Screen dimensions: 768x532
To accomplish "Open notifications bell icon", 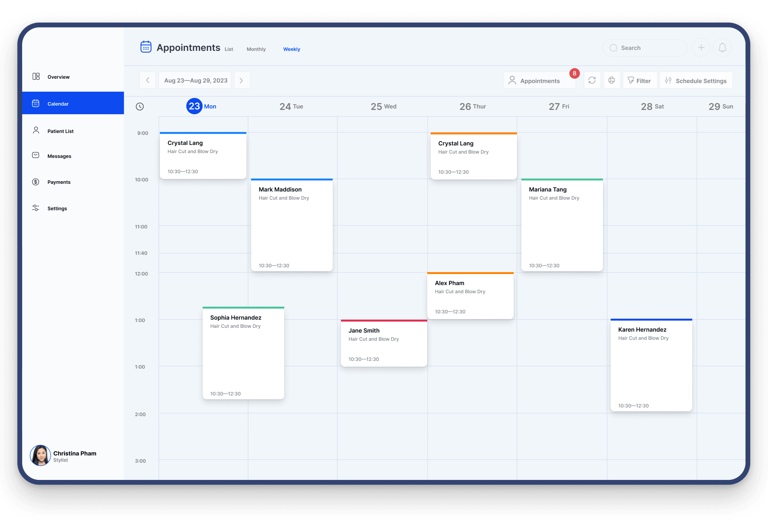I will click(x=722, y=48).
